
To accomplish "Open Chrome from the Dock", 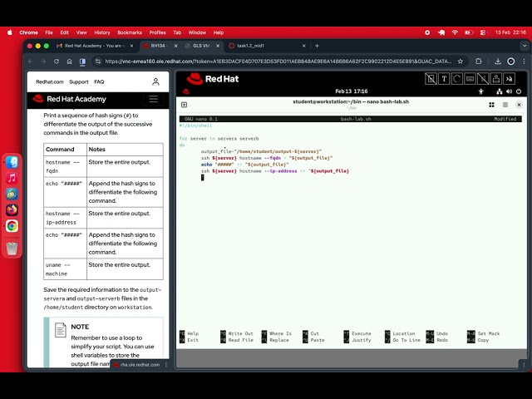I will click(12, 226).
